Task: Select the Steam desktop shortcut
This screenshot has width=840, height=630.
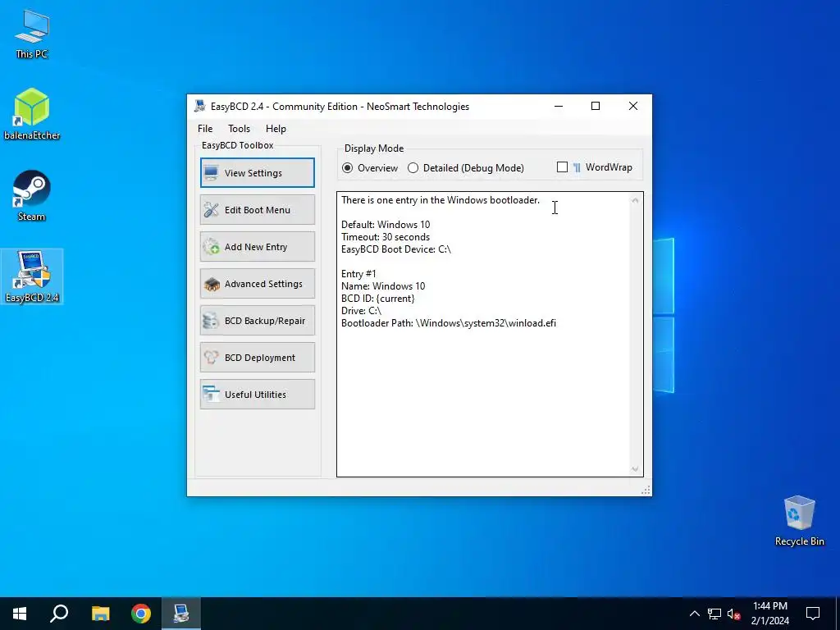Action: 32,195
